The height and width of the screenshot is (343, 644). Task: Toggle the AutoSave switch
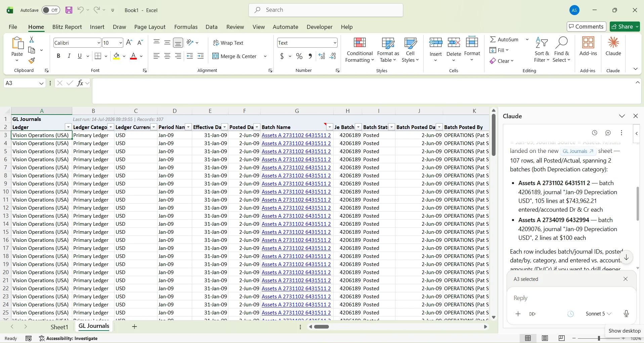(x=51, y=10)
